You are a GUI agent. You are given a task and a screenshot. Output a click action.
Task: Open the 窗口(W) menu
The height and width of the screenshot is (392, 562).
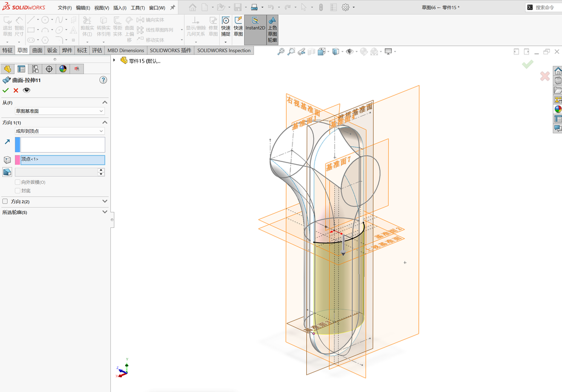click(x=157, y=8)
